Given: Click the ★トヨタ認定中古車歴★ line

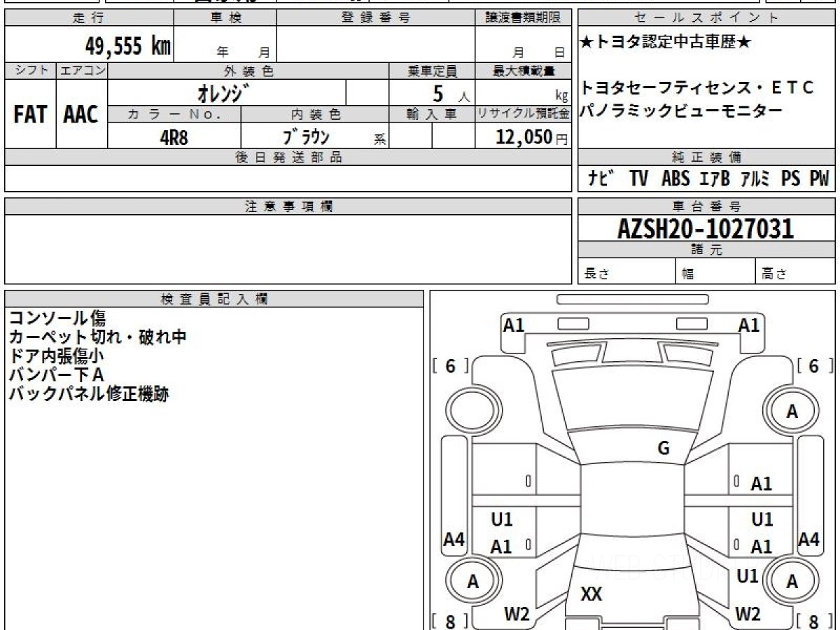Looking at the screenshot, I should [666, 43].
